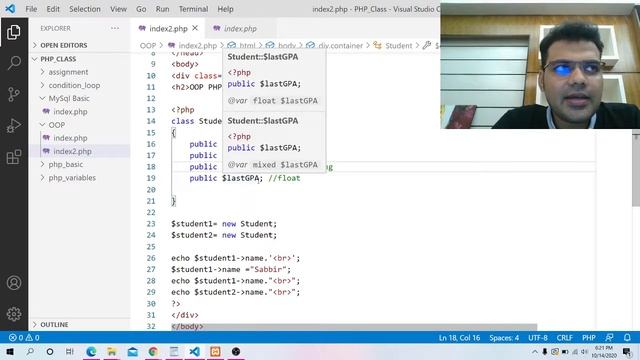Click the taskbar clock showing date

tap(604, 351)
